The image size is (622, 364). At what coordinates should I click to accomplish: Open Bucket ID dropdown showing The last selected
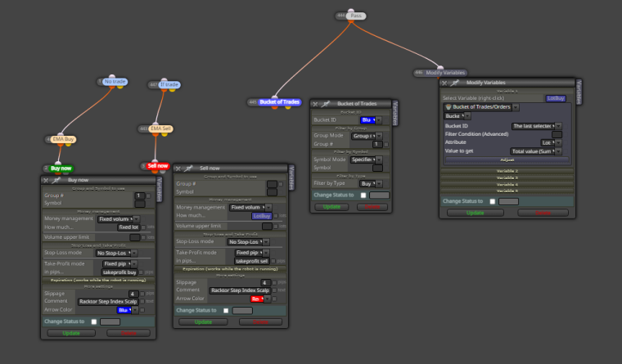(x=536, y=126)
